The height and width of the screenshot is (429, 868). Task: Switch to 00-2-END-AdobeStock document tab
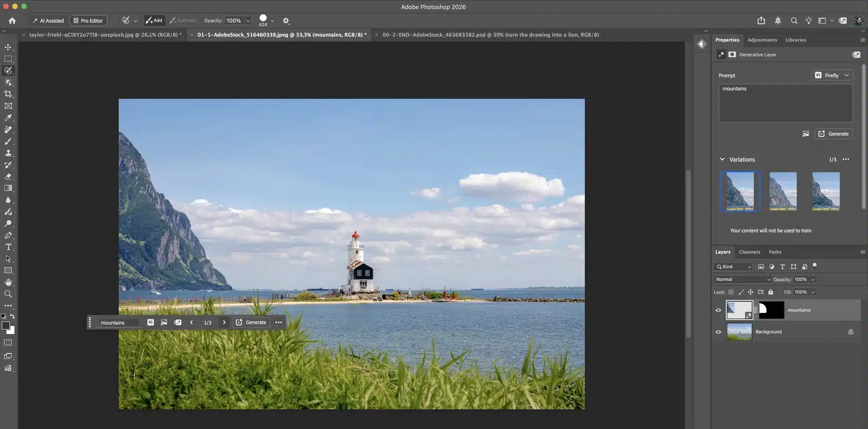(490, 35)
